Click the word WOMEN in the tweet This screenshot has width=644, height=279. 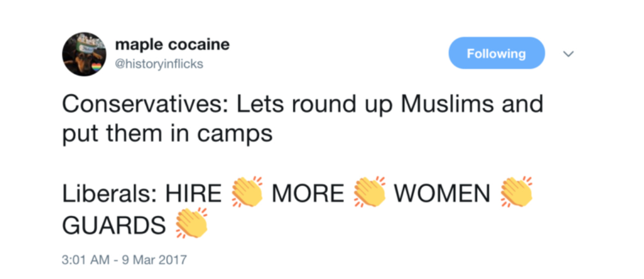click(x=442, y=193)
